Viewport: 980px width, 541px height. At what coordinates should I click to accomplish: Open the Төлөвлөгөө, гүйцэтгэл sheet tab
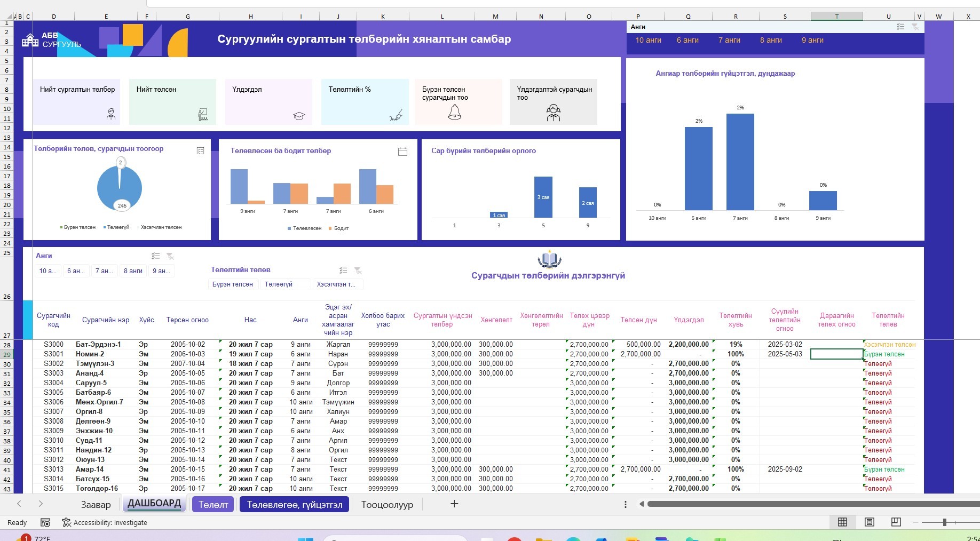295,504
